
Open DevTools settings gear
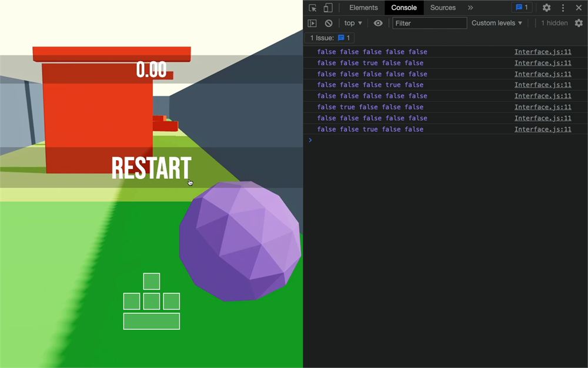point(546,8)
